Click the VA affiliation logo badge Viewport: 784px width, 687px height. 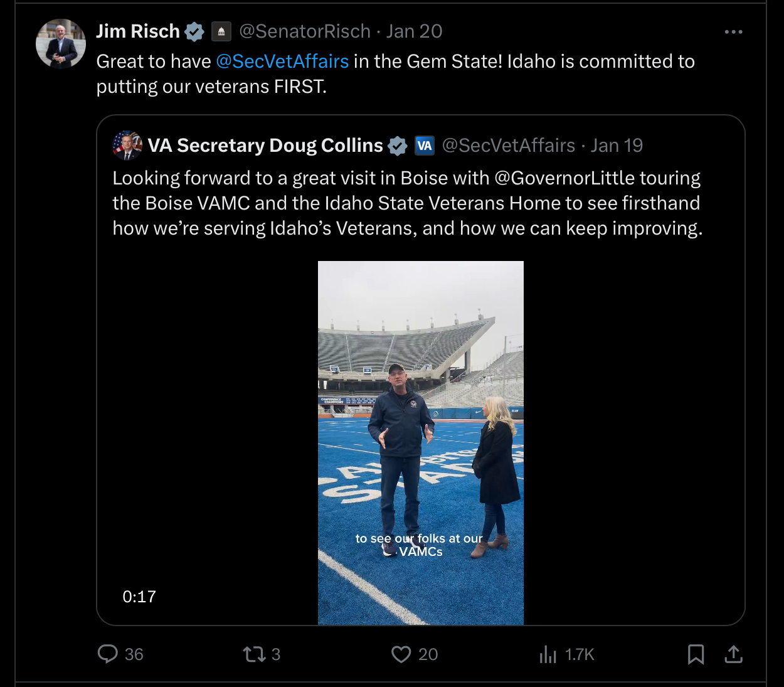425,146
